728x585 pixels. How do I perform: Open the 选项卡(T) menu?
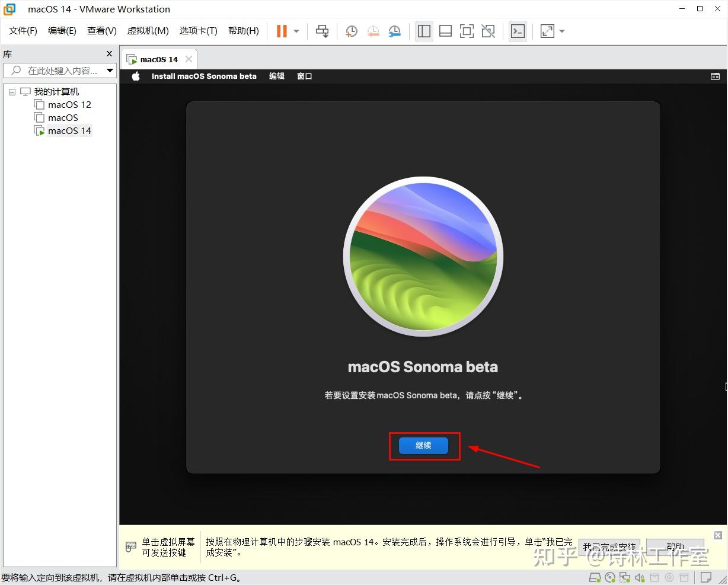pyautogui.click(x=199, y=31)
